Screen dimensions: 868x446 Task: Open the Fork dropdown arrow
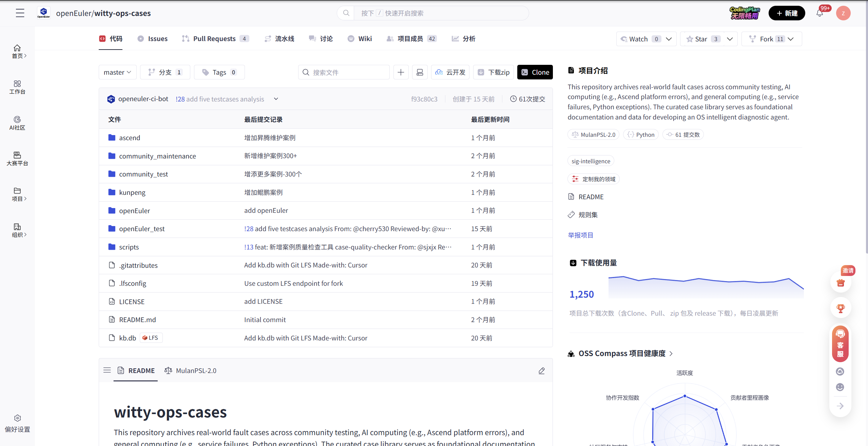coord(791,39)
